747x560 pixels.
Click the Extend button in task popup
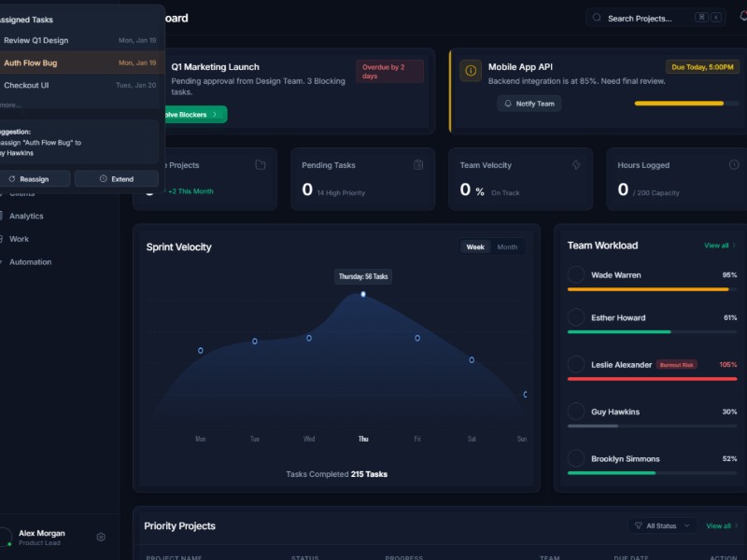(117, 179)
